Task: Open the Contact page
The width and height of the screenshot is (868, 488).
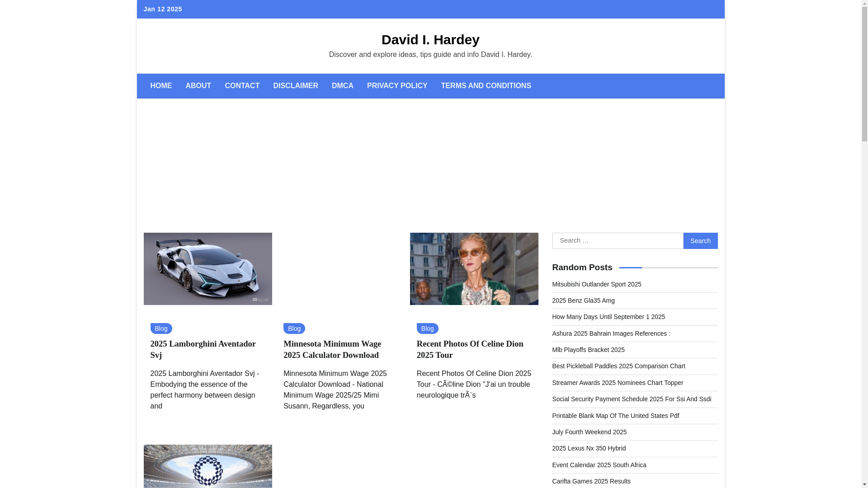Action: [x=242, y=86]
